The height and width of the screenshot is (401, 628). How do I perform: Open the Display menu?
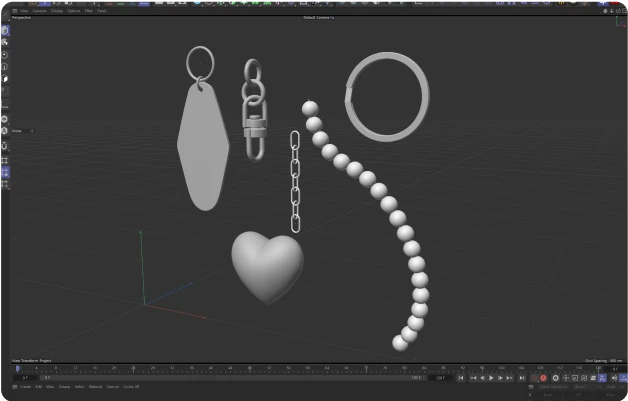click(x=57, y=11)
